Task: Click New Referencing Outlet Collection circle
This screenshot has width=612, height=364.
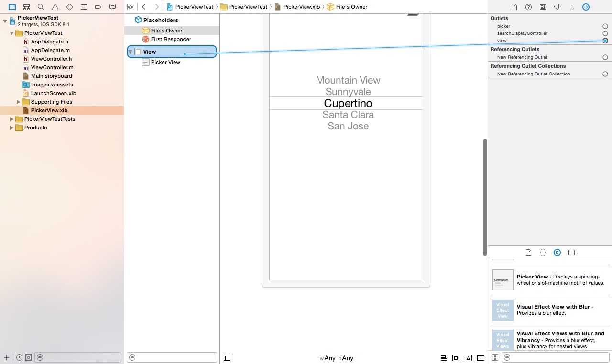Action: (605, 74)
